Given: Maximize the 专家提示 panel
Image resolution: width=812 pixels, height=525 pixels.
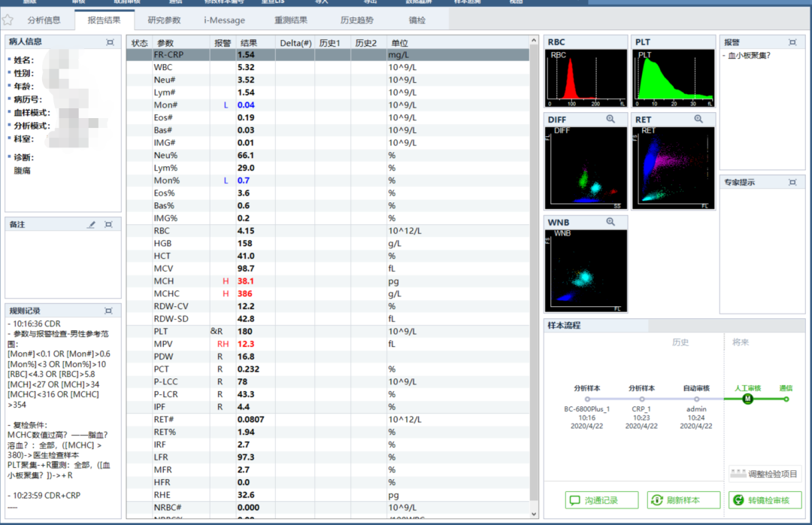Looking at the screenshot, I should tap(792, 182).
